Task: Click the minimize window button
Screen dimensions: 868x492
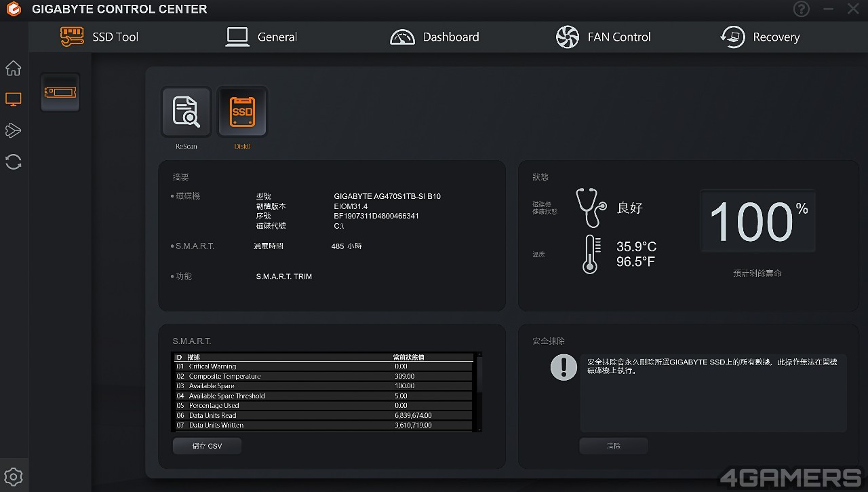Action: click(828, 9)
